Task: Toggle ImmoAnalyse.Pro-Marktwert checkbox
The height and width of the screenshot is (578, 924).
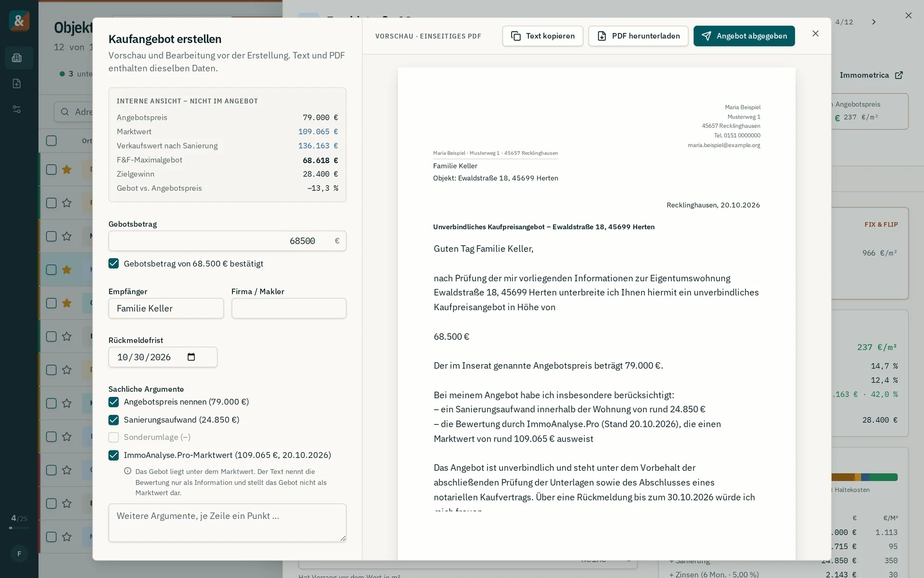Action: [x=114, y=455]
